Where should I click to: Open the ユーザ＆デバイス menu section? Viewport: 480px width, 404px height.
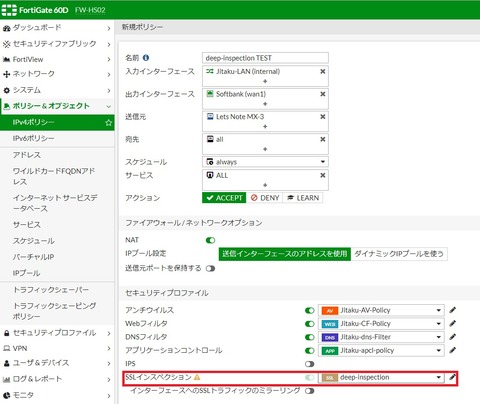(57, 363)
